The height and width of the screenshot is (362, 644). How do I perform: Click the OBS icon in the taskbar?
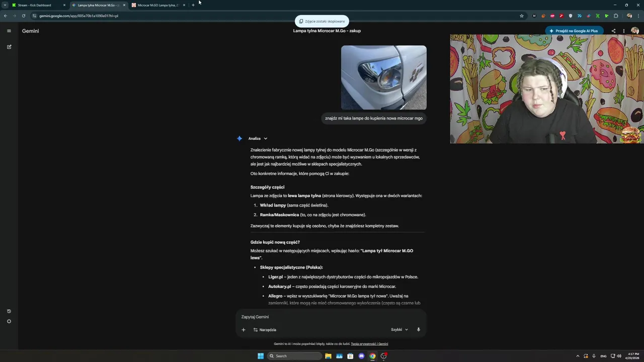pyautogui.click(x=383, y=356)
